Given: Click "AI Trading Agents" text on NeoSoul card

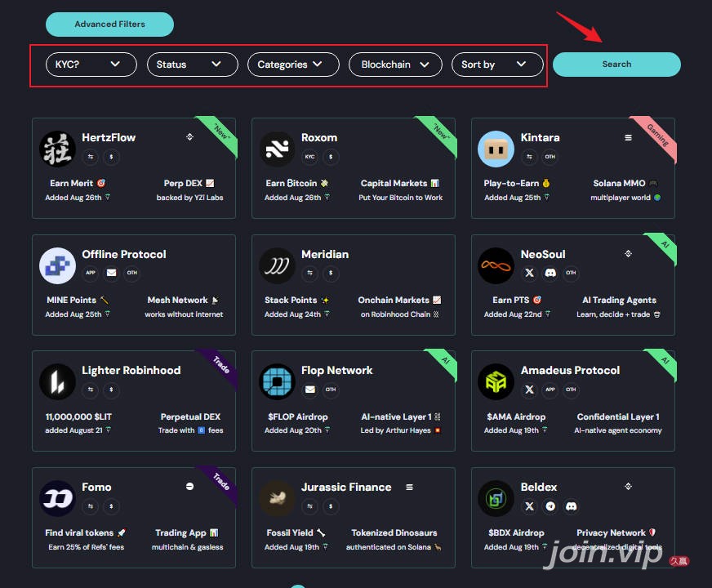Looking at the screenshot, I should click(620, 301).
